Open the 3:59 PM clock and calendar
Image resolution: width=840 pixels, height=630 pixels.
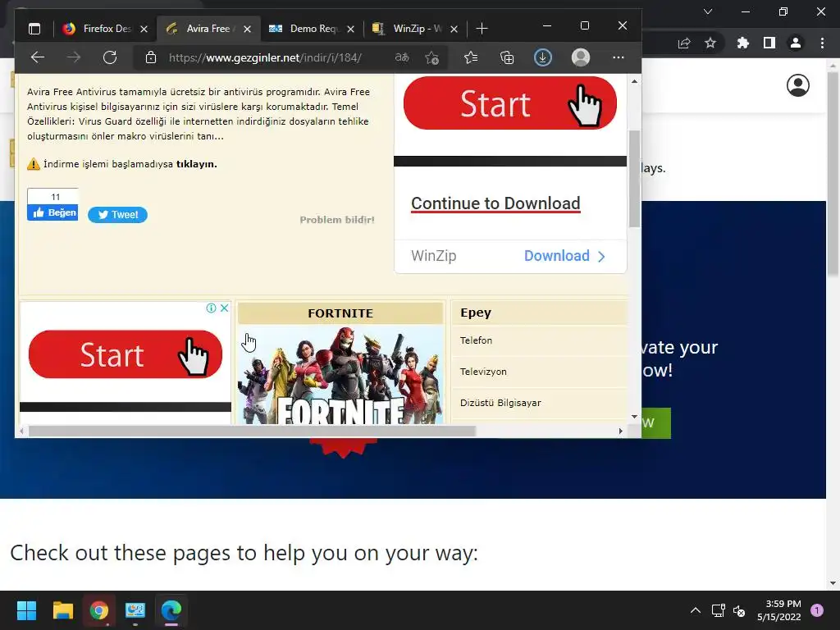point(779,610)
